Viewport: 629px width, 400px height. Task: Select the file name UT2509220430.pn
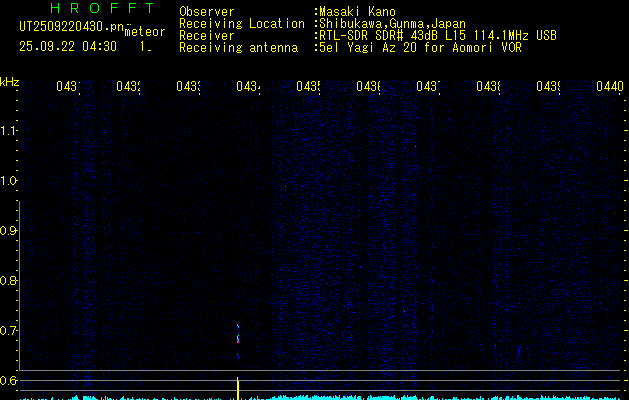click(x=71, y=27)
